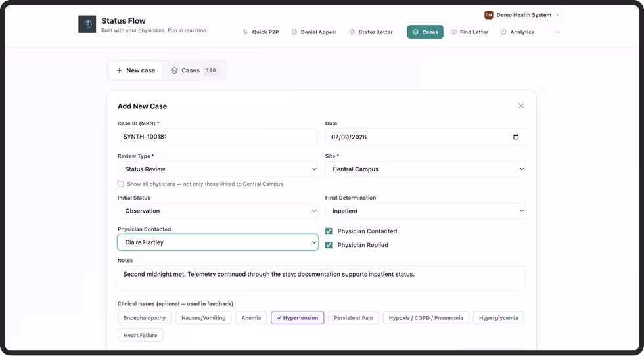Select the Hyperglycemia clinical issue

coord(499,318)
